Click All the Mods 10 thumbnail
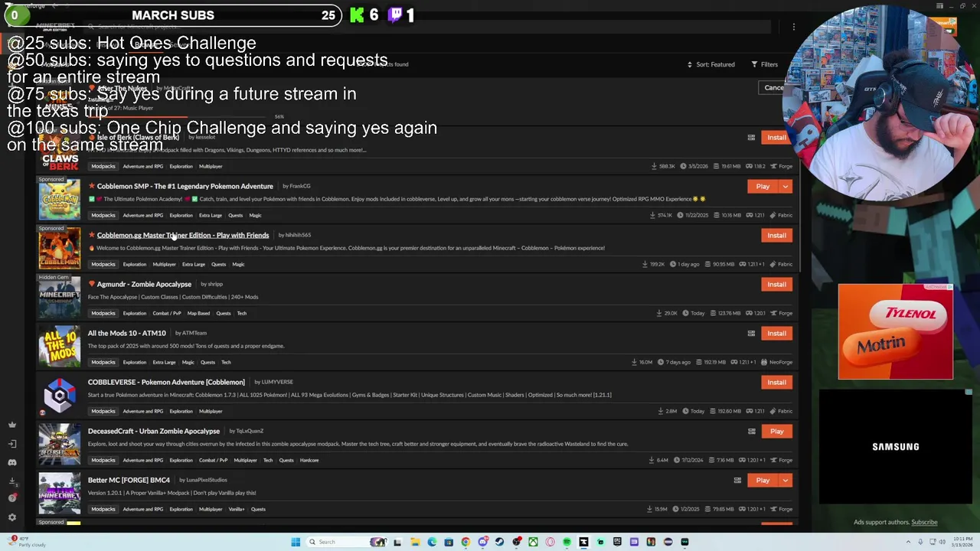Screen dimensions: 980x551 point(60,347)
